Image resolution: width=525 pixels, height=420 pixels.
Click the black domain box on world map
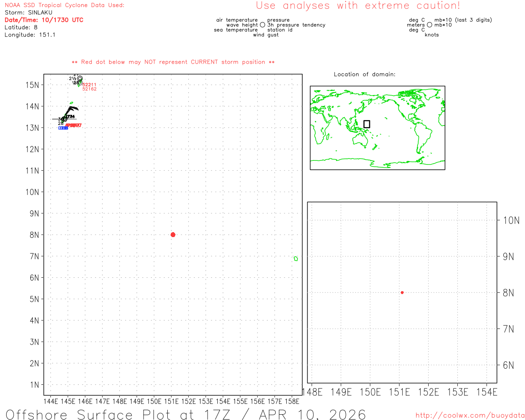367,124
